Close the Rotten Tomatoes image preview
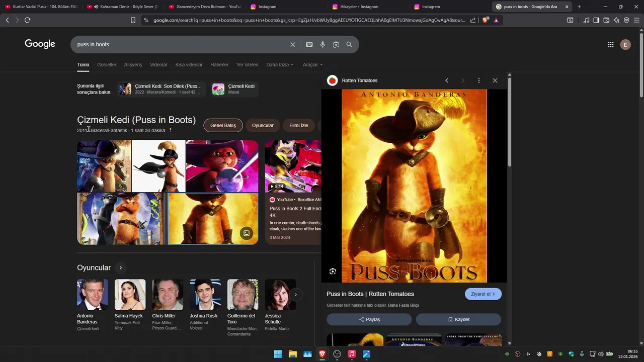 coord(495,80)
